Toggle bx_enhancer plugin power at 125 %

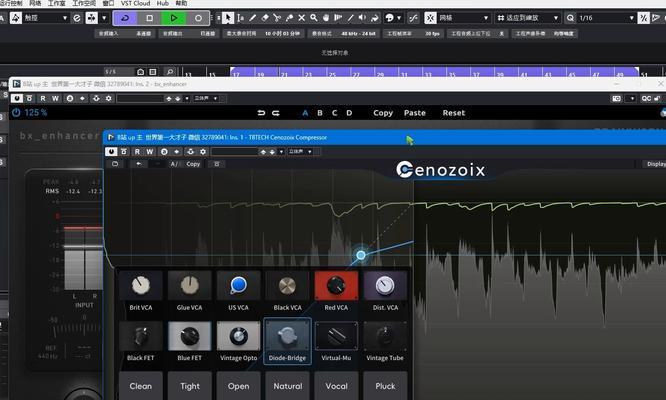[16, 113]
